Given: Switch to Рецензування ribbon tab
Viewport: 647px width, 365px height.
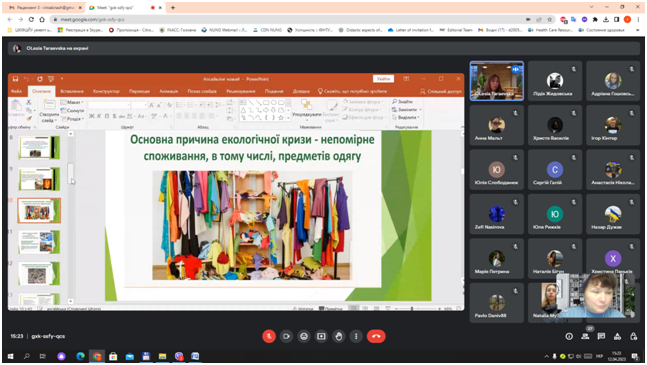Looking at the screenshot, I should 241,91.
